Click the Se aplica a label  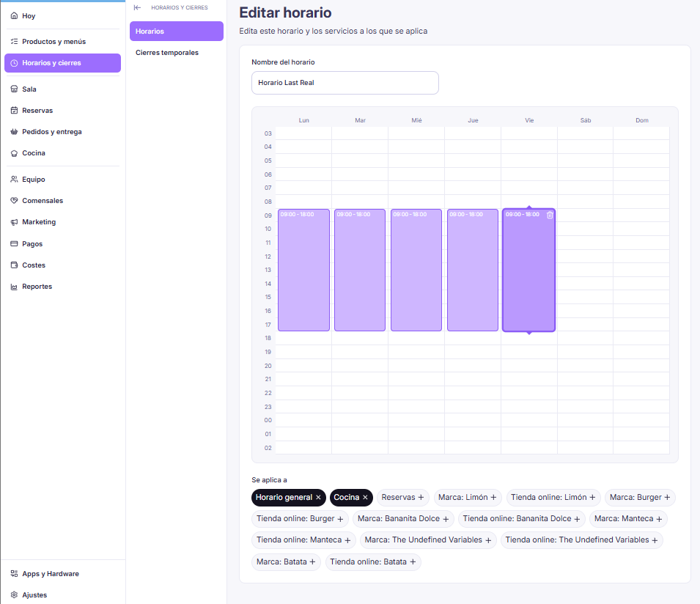(x=269, y=480)
